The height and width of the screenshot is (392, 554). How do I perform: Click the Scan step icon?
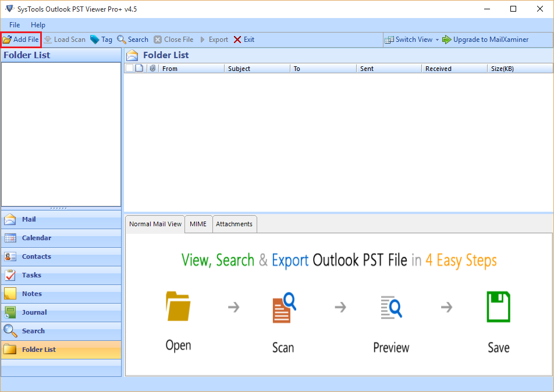tap(284, 307)
